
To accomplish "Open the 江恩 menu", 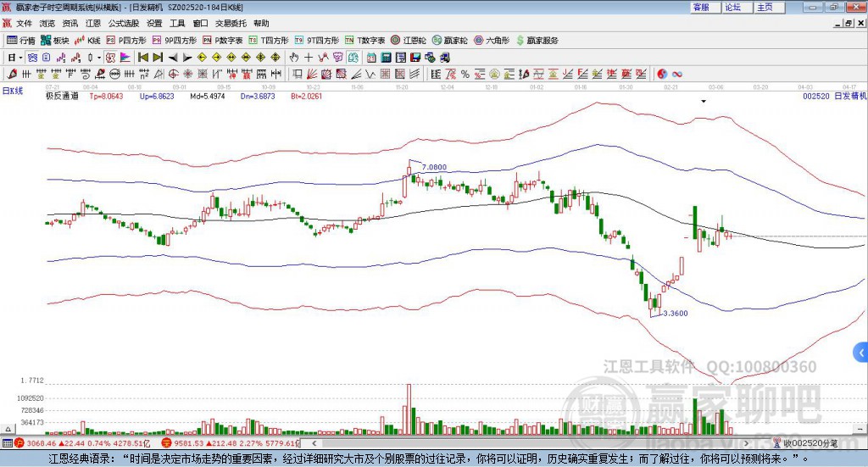I will [93, 23].
